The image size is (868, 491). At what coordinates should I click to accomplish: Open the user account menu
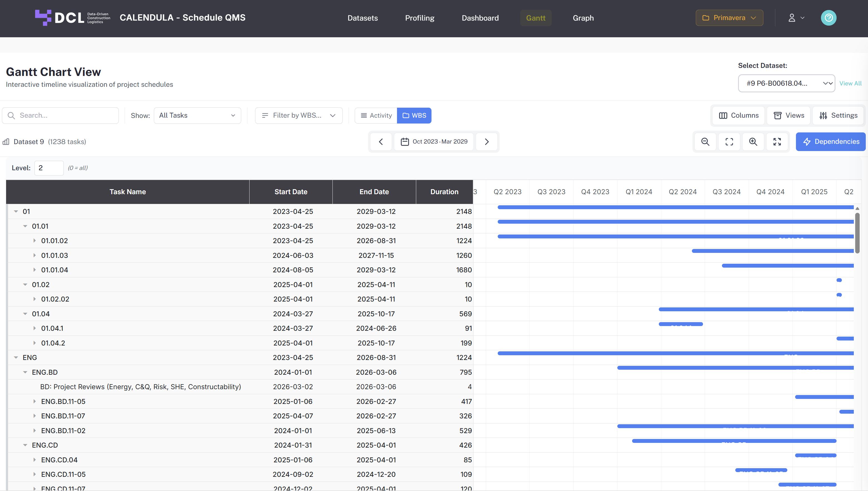(x=796, y=18)
